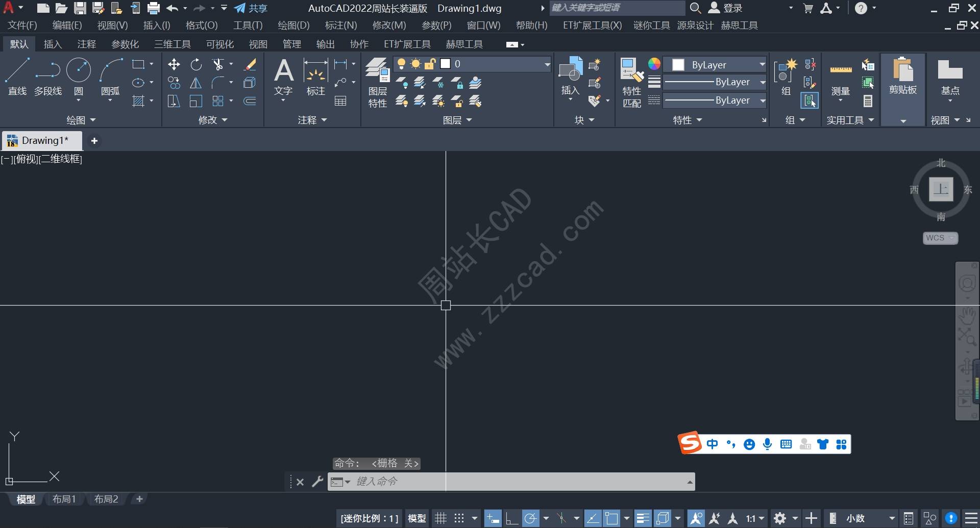
Task: Click the Hatch fill icon
Action: (138, 101)
